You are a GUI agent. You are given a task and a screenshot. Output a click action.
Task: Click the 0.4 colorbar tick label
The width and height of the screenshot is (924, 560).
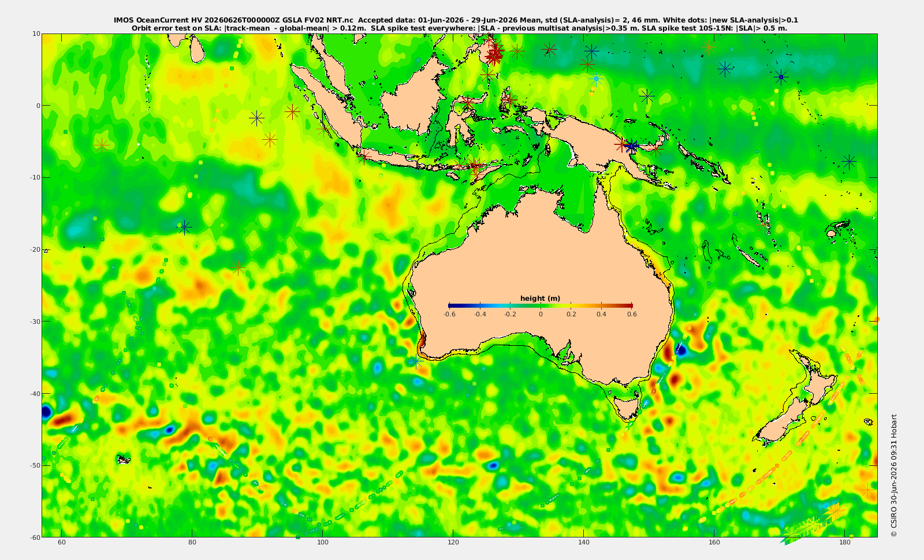point(601,314)
